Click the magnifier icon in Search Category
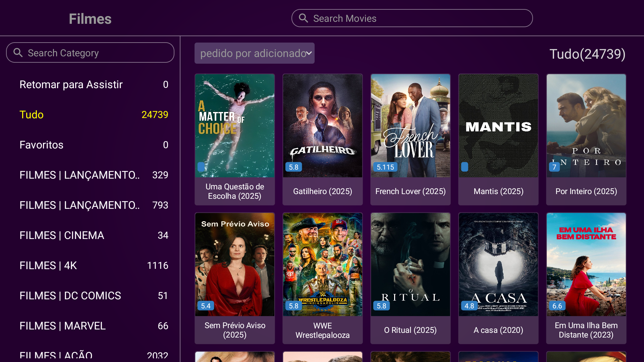Viewport: 644px width, 362px height. pyautogui.click(x=18, y=53)
